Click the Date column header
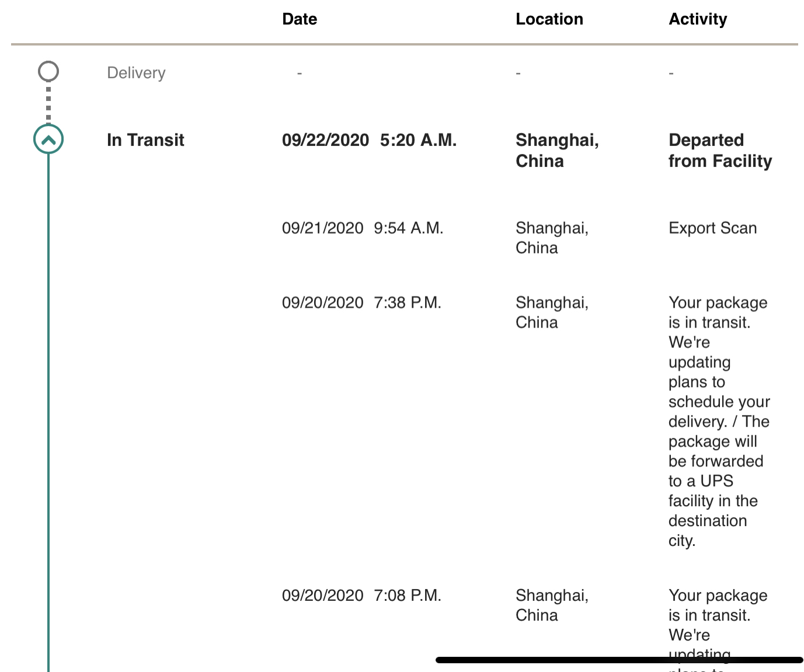Image resolution: width=804 pixels, height=672 pixels. (x=300, y=19)
